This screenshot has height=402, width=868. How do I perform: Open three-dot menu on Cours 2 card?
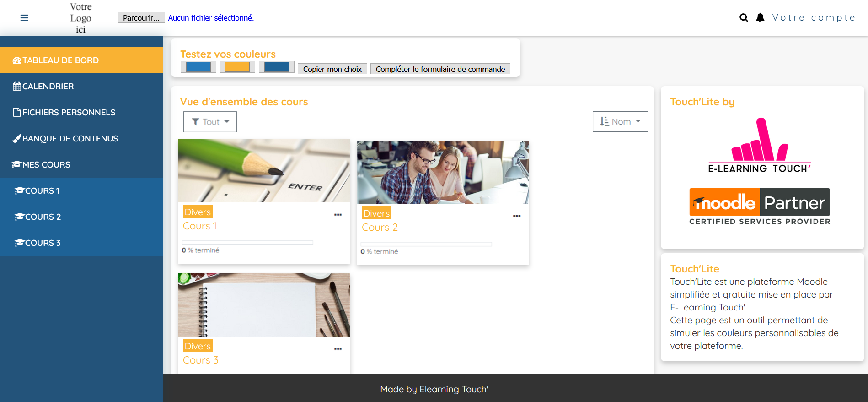point(517,216)
